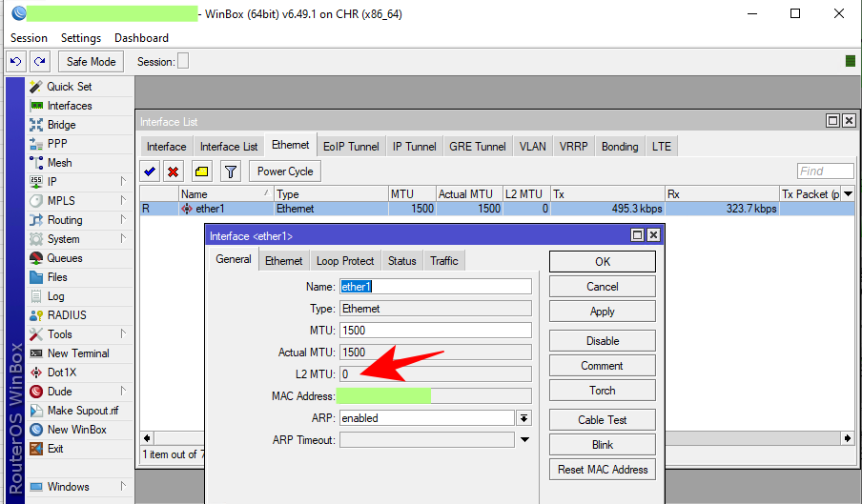Switch to the Loop Protect tab

point(344,261)
